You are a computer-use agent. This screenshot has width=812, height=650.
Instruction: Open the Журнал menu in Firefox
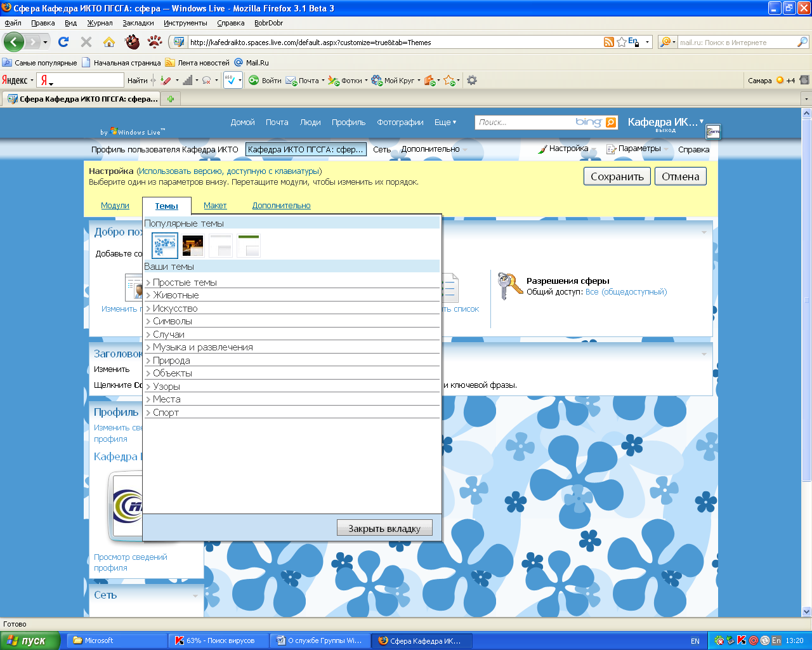[100, 23]
